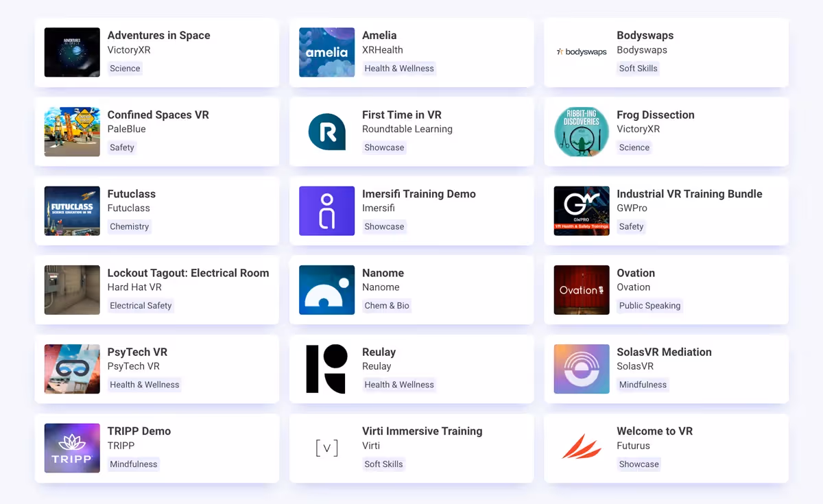Select the PaleBlue publisher name

pyautogui.click(x=128, y=129)
